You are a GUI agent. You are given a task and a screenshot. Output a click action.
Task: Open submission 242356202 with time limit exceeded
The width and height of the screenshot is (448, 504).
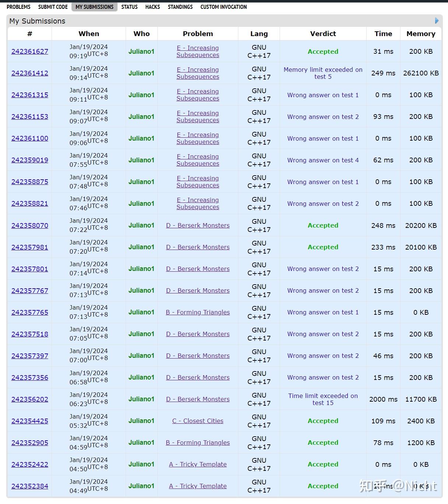[30, 399]
